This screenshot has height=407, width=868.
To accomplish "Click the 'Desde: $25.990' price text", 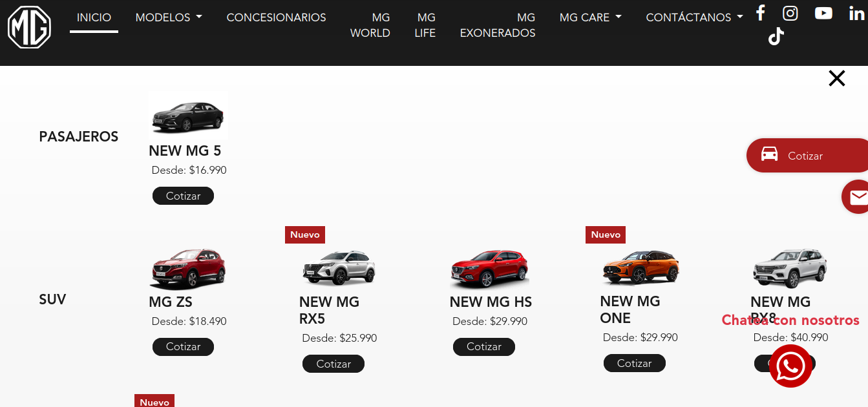I will (339, 338).
